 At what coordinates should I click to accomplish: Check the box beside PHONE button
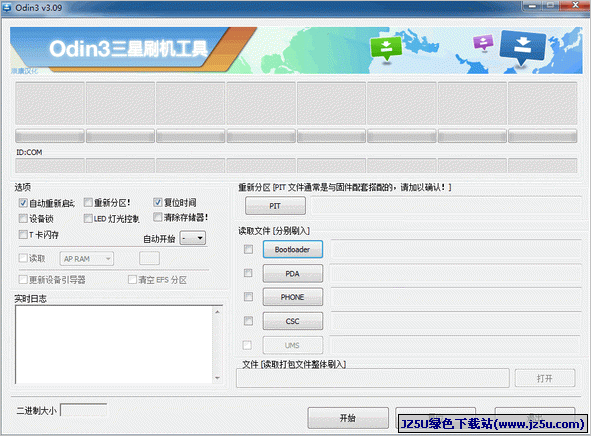pos(248,297)
